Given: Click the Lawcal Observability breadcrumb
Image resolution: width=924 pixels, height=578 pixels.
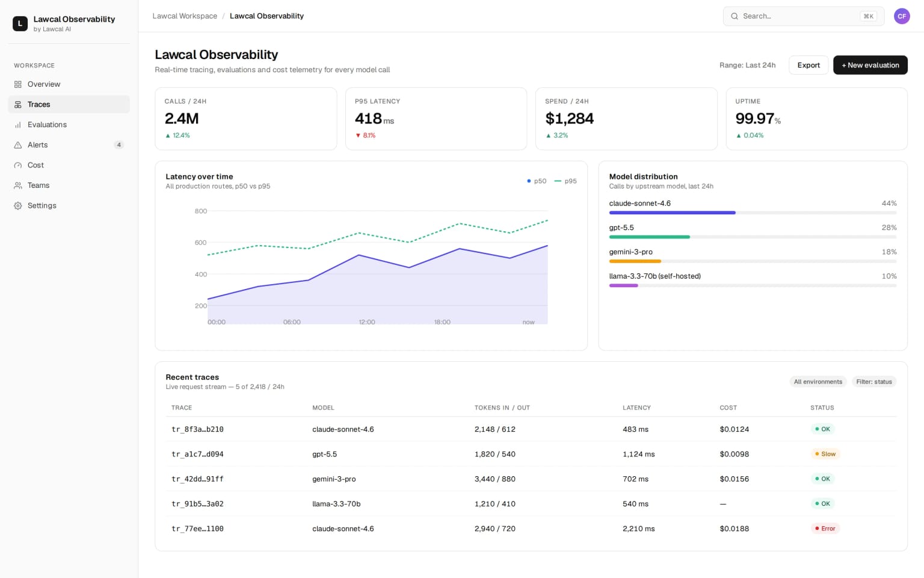Looking at the screenshot, I should point(266,16).
